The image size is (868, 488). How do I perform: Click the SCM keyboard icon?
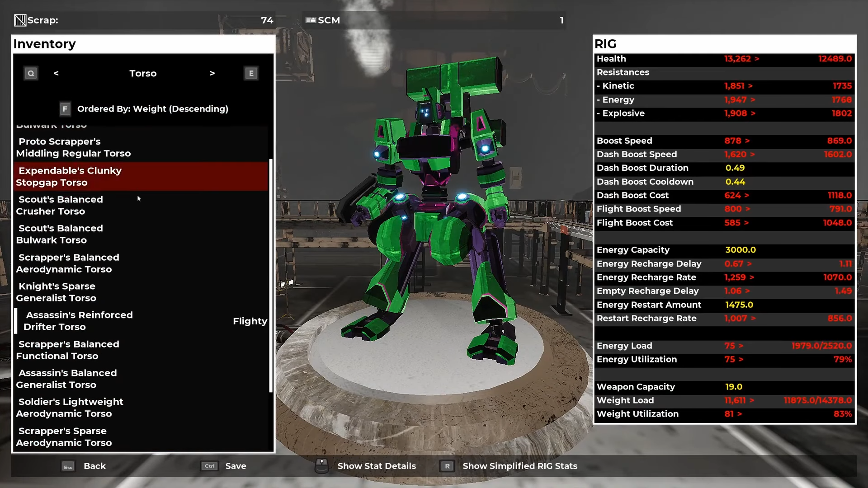pos(311,20)
